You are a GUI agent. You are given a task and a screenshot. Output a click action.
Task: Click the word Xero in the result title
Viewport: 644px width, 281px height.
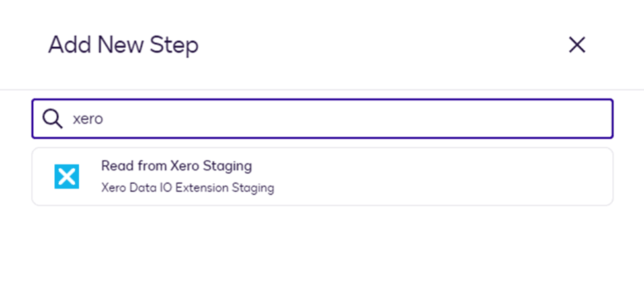click(186, 166)
